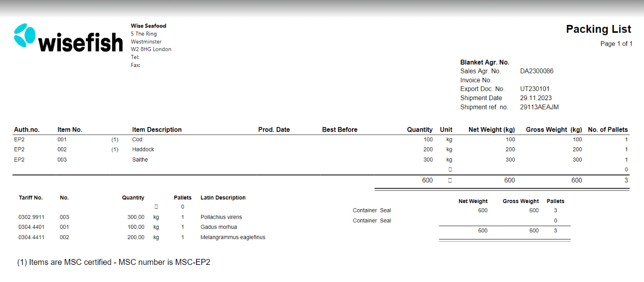Select the MSC certified footnote text
Viewport: 644px width, 282px height.
[x=114, y=262]
